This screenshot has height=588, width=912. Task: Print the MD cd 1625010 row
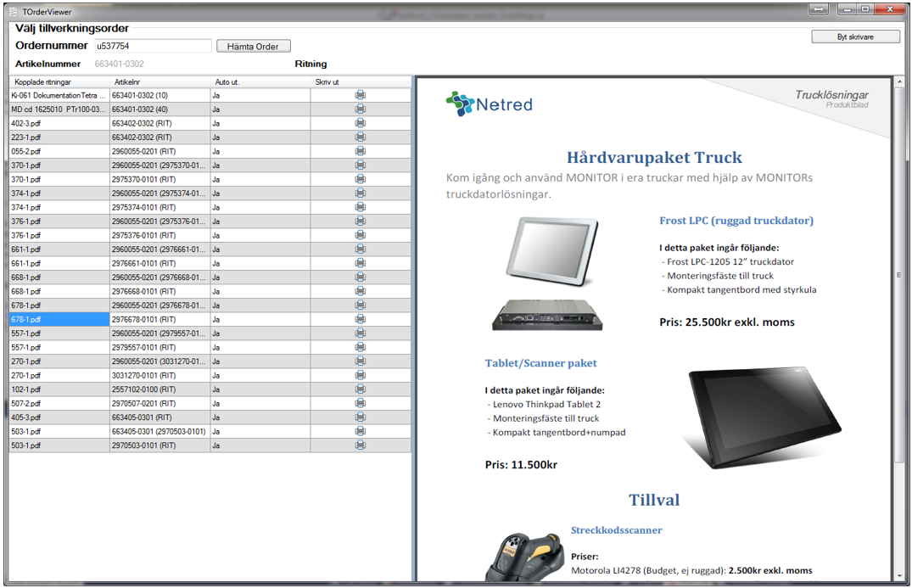pos(361,109)
